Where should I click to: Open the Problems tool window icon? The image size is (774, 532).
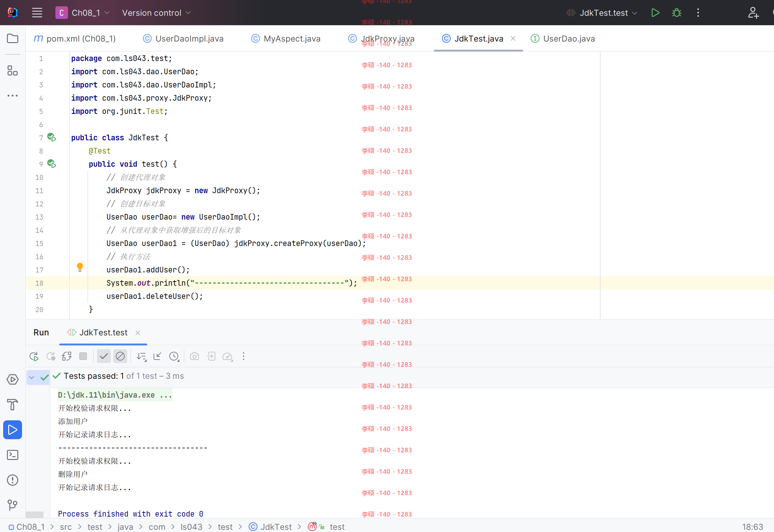click(x=13, y=480)
